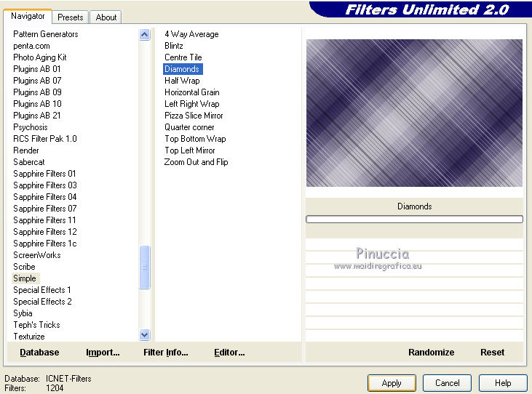Viewport: 532px width, 394px height.
Task: Choose the Horizontal Grain filter
Action: (191, 92)
